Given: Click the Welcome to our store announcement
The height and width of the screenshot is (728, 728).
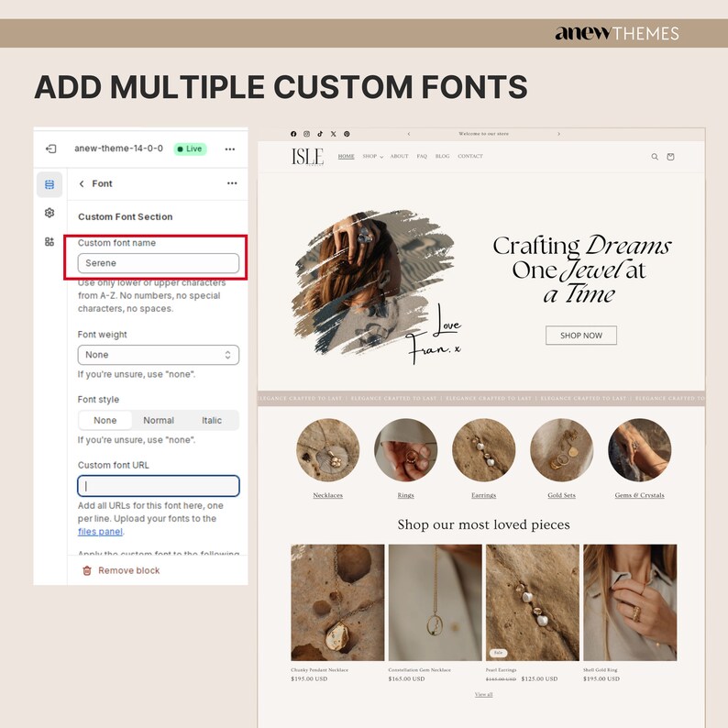Looking at the screenshot, I should tap(484, 134).
